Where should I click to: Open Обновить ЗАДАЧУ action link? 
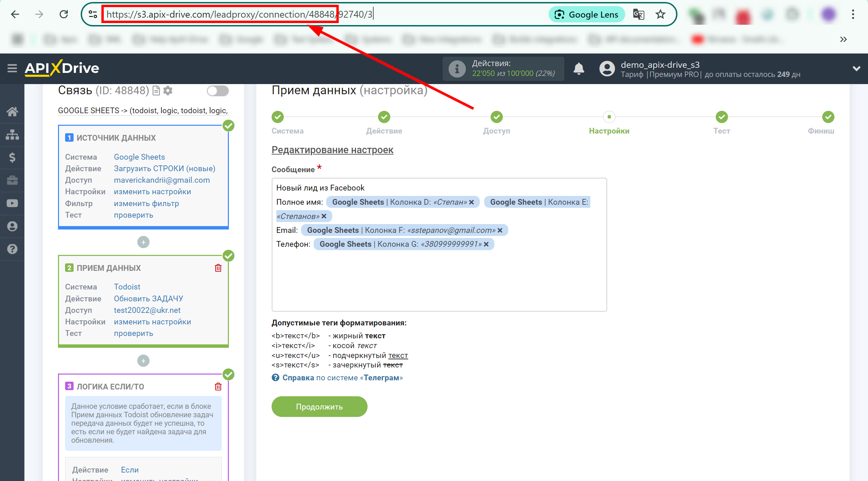148,299
